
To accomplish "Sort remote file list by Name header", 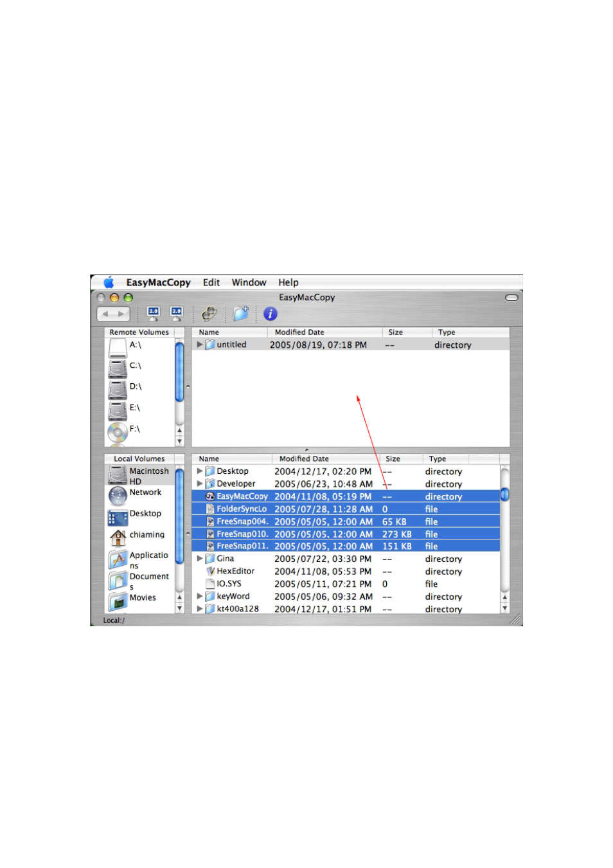I will pos(229,332).
